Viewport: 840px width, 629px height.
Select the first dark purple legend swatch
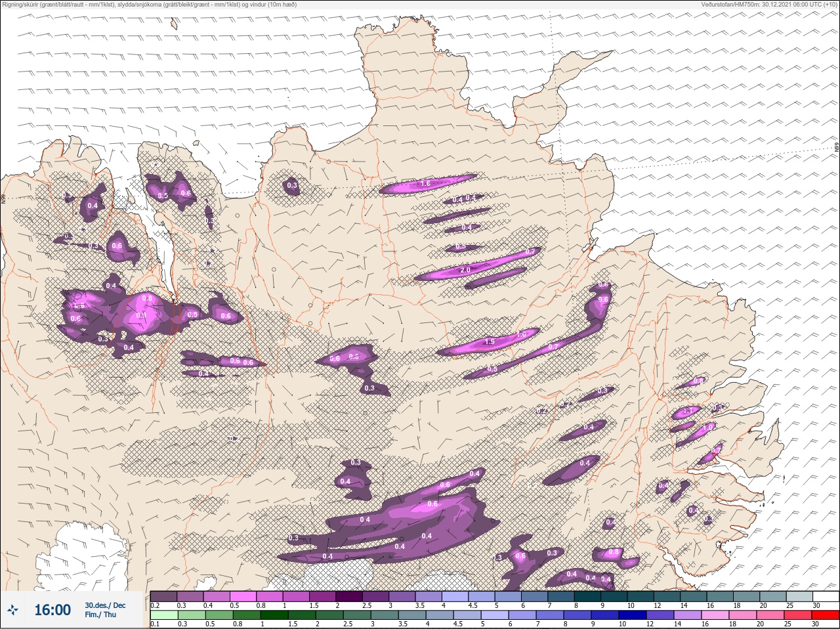[163, 596]
